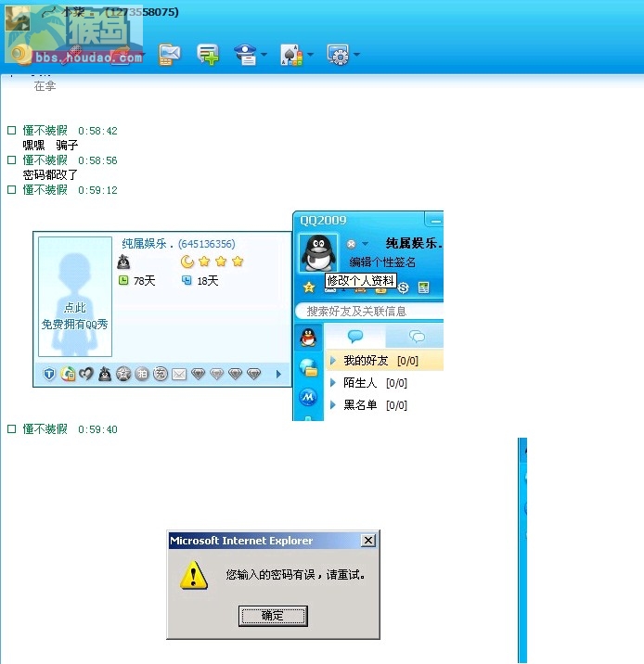Click the 点此免费拥有QQ秀 avatar placeholder
The height and width of the screenshot is (664, 644).
coord(75,297)
